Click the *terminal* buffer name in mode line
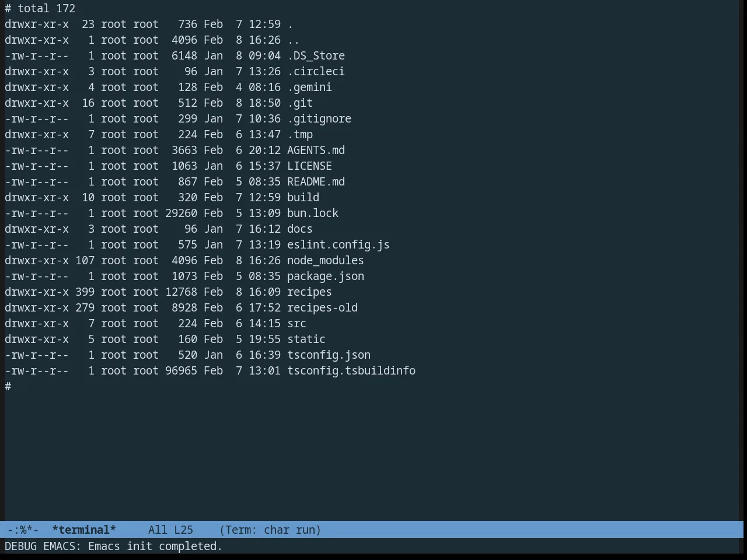The width and height of the screenshot is (747, 560). click(x=84, y=530)
